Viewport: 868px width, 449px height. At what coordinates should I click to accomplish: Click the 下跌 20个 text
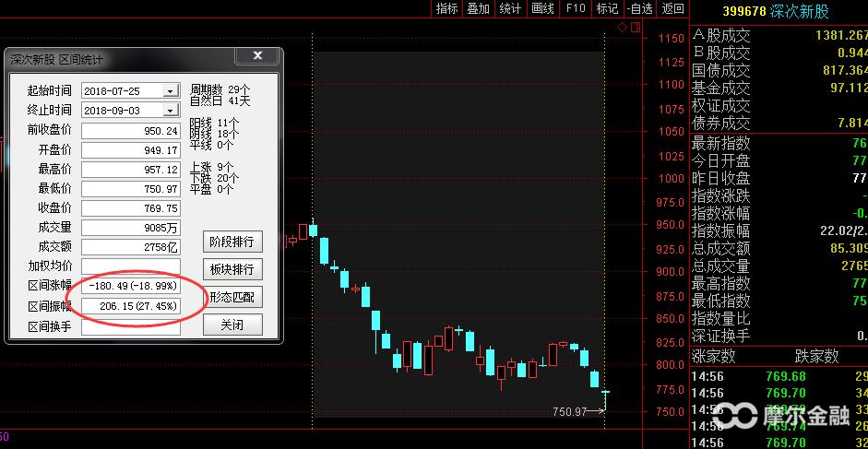(x=215, y=178)
